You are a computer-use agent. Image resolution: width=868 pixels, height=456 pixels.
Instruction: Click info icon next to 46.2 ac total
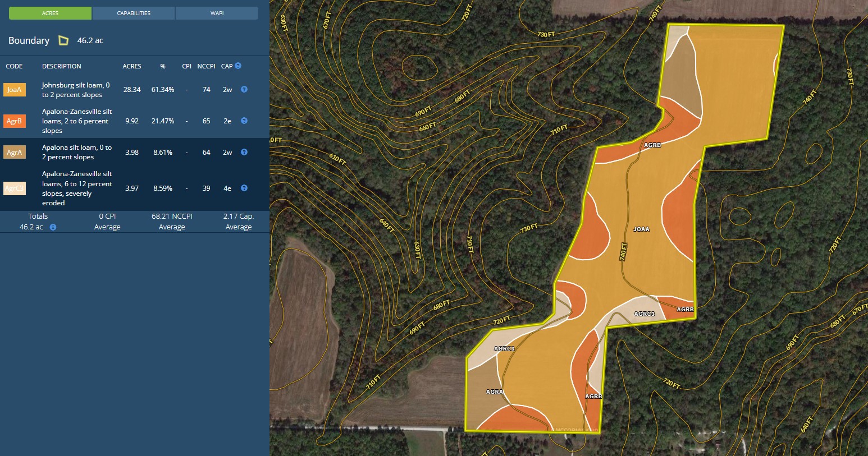click(53, 227)
